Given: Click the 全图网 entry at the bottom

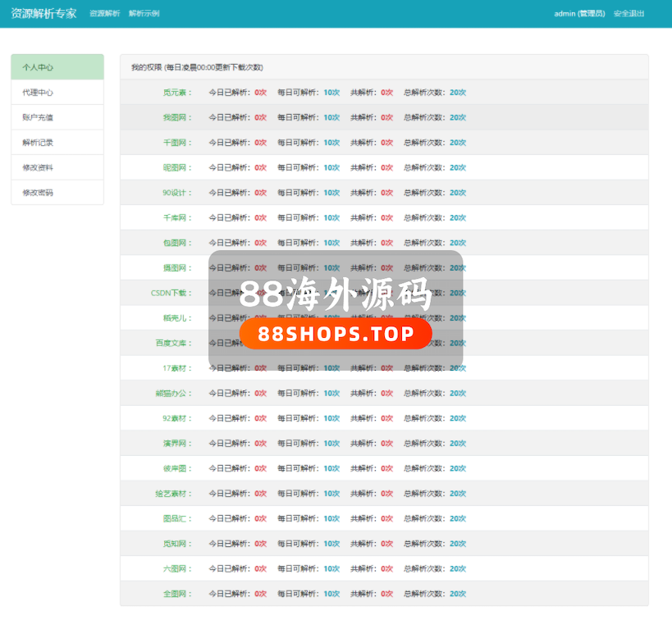Looking at the screenshot, I should (176, 594).
